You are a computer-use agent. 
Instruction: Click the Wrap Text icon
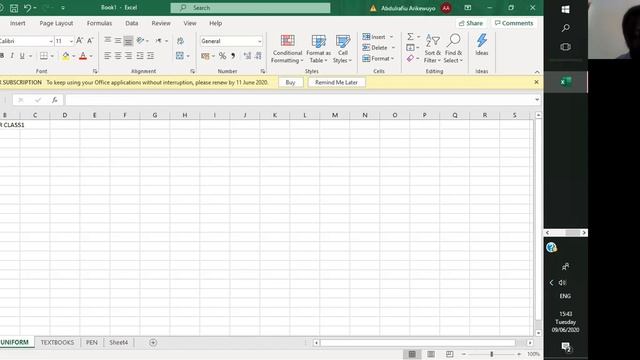(180, 40)
